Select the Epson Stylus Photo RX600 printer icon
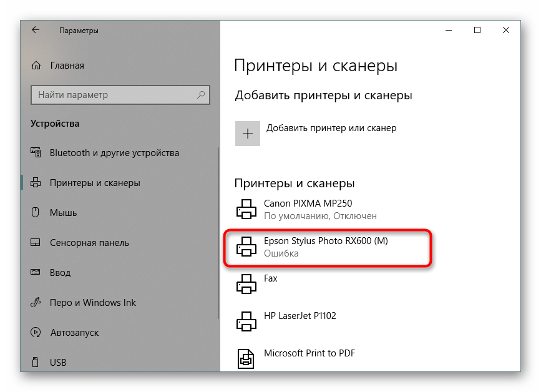Screen dimensions: 541x392 point(246,247)
